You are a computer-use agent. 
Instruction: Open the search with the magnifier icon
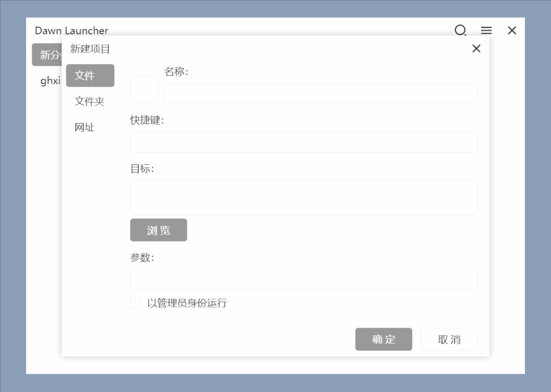[461, 31]
